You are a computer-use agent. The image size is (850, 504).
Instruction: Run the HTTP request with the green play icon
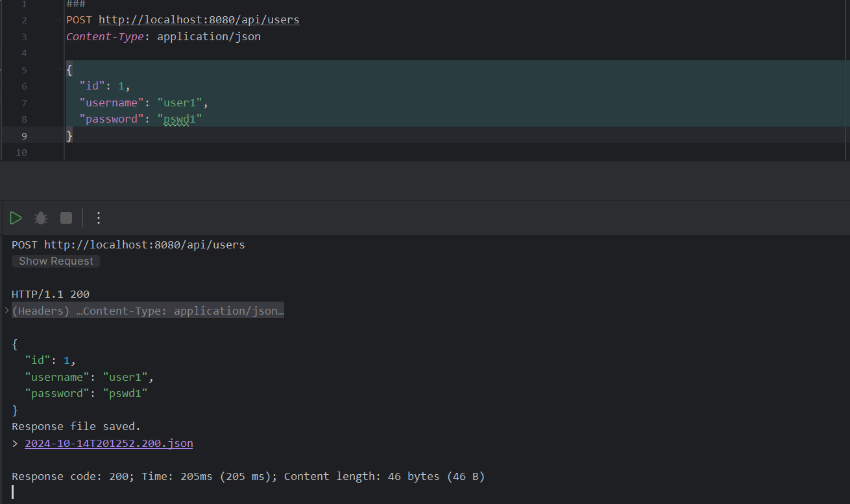click(16, 218)
